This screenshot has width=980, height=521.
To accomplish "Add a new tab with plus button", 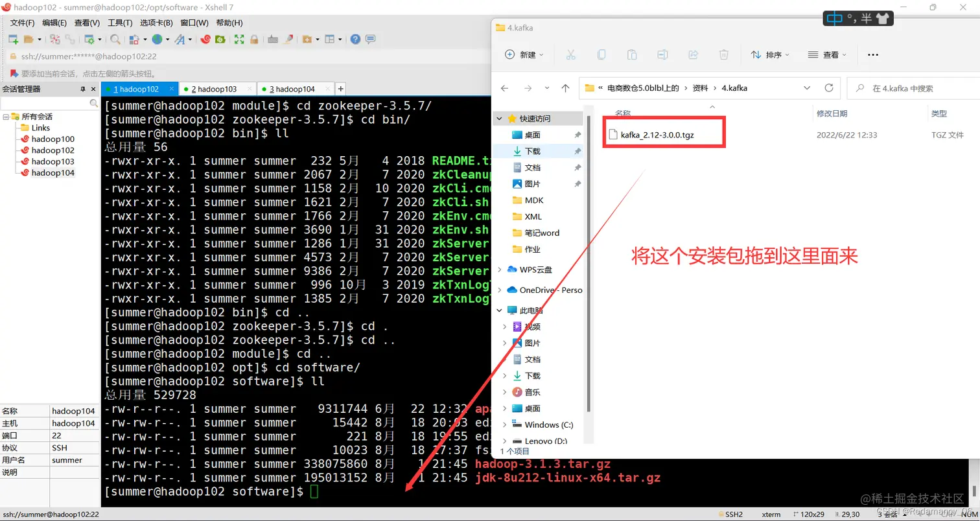I will point(341,89).
